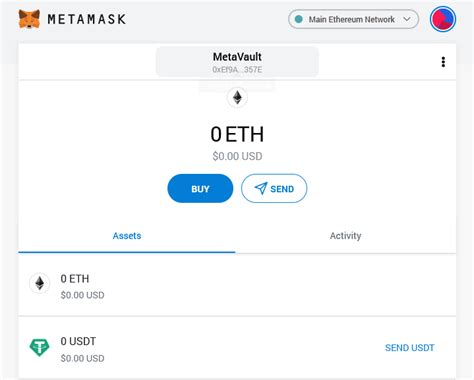Click the SEND USDT link

click(x=409, y=348)
